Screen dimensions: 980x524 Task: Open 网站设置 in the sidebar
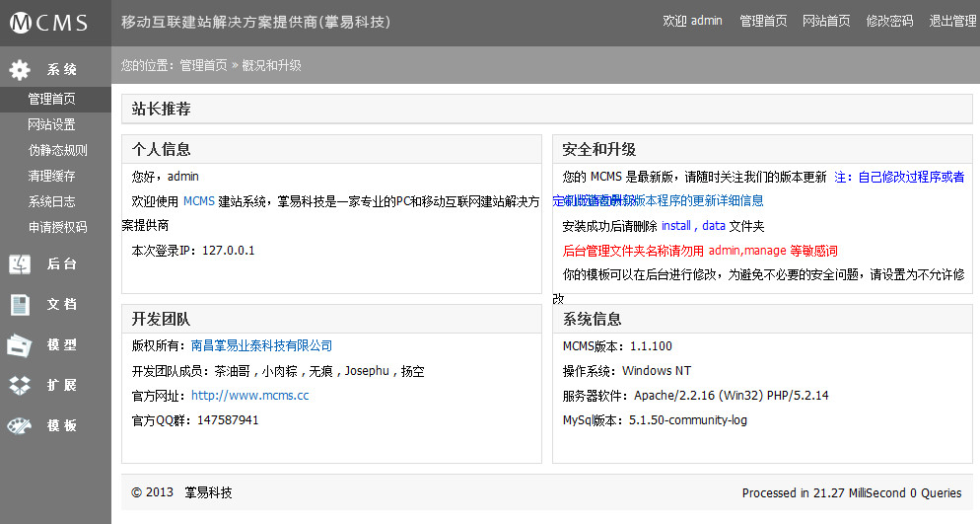click(51, 125)
